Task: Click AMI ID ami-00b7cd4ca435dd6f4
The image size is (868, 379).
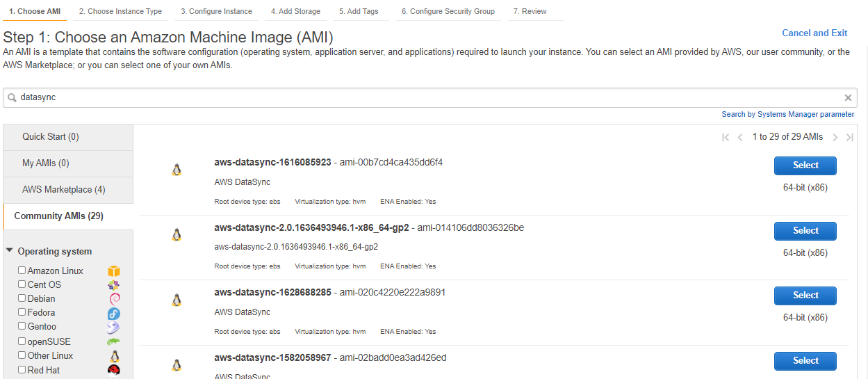Action: 391,163
